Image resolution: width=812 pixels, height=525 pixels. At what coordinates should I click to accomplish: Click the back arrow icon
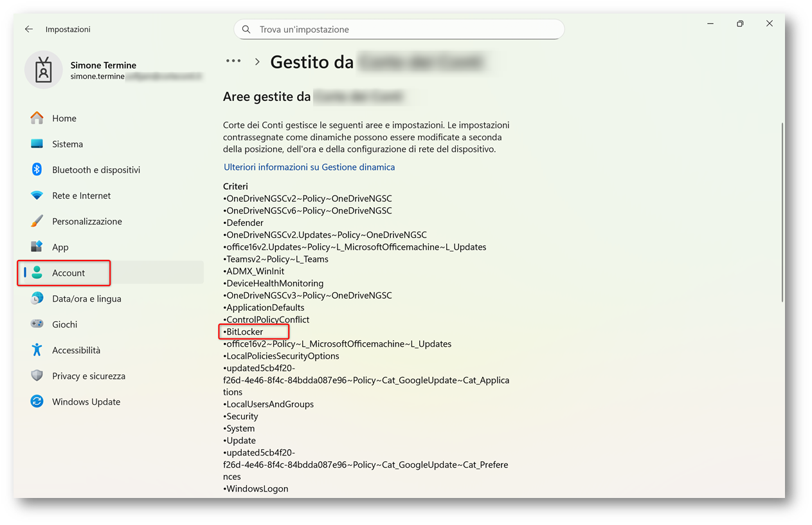click(29, 30)
